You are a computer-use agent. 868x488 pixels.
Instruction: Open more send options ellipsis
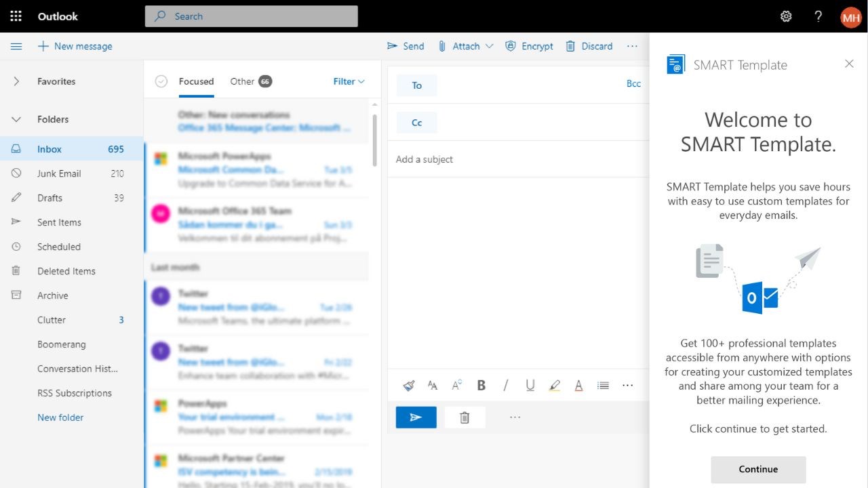click(515, 418)
